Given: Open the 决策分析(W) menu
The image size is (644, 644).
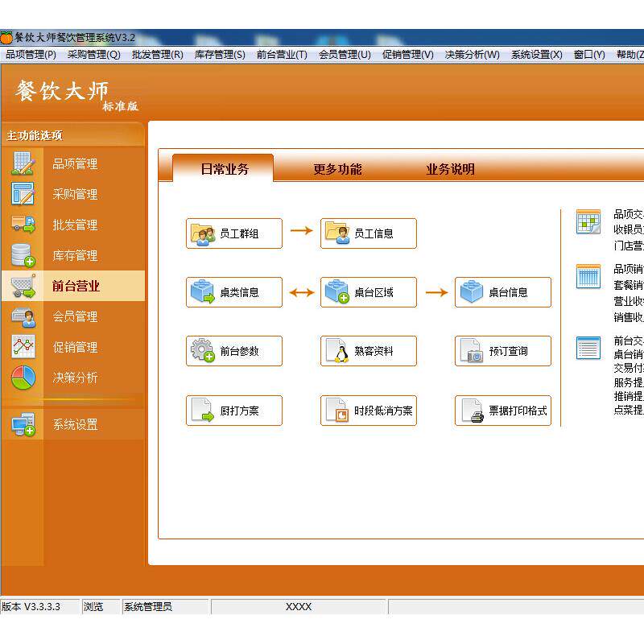Looking at the screenshot, I should [x=473, y=55].
